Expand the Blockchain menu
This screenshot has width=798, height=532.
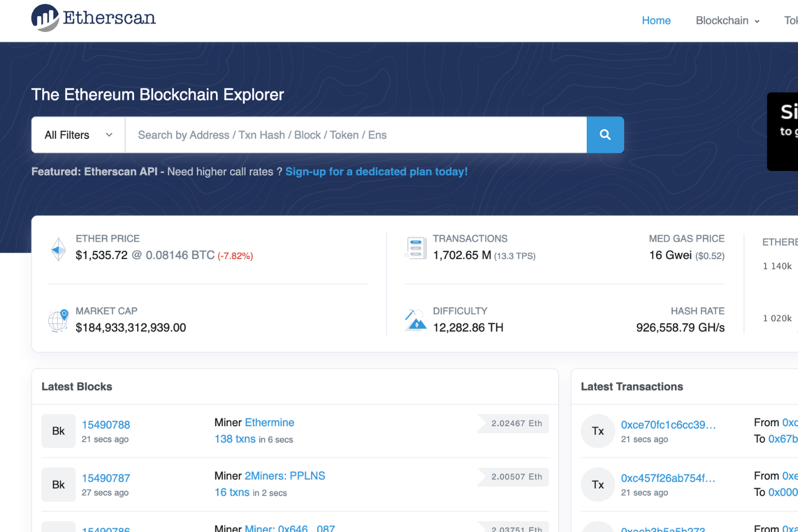(x=728, y=21)
